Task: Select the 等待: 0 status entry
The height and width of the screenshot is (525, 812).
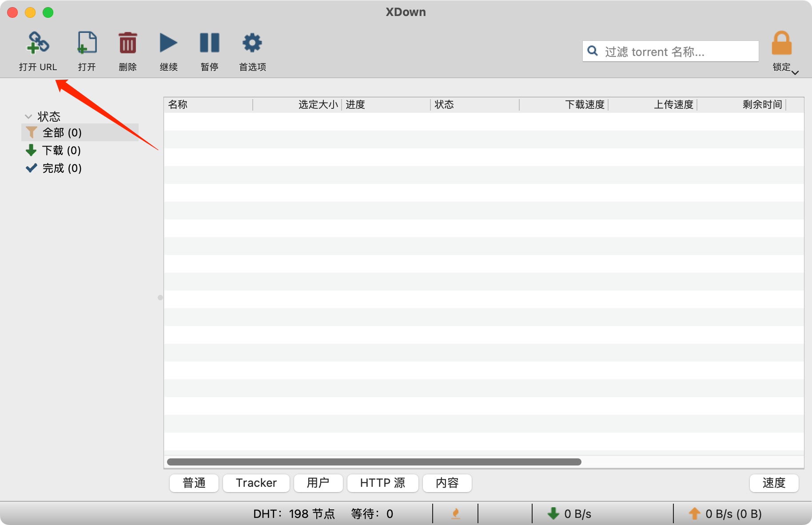Action: tap(372, 514)
